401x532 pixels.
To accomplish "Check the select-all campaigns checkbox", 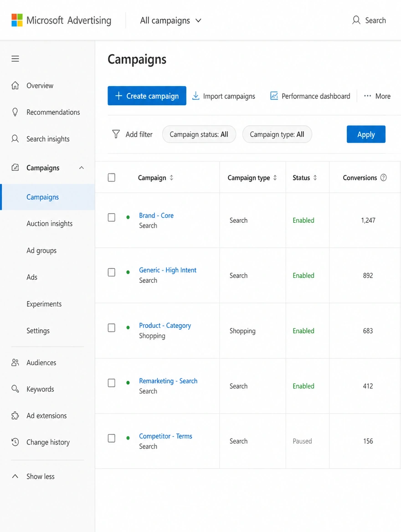I will pyautogui.click(x=111, y=178).
